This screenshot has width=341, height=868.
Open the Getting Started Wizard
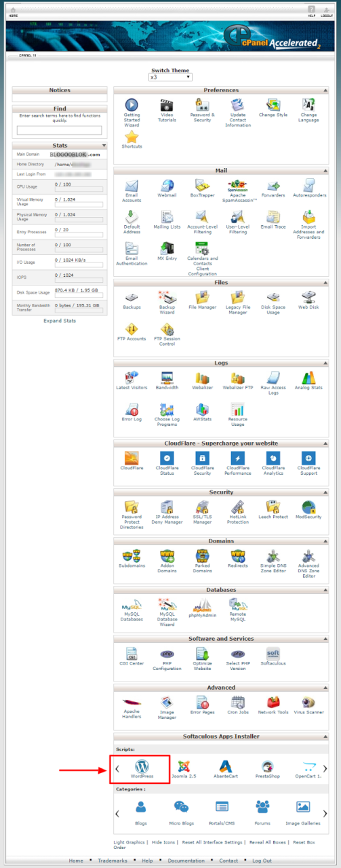click(x=132, y=106)
